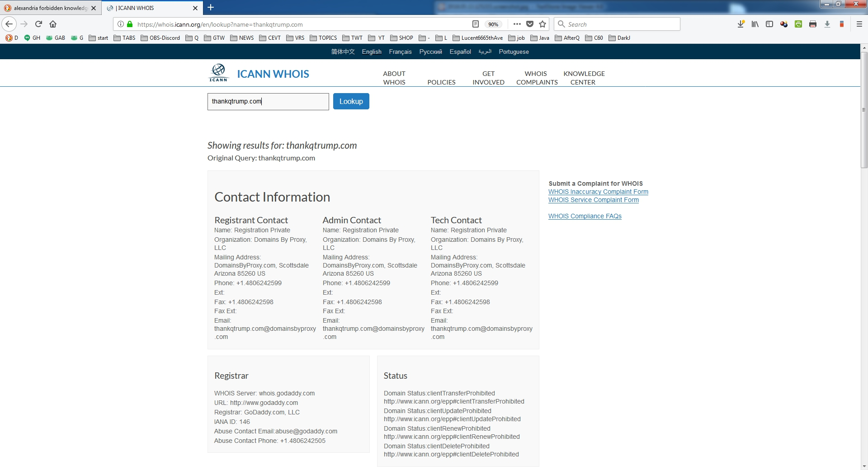Viewport: 868px width, 470px height.
Task: Reload the current page
Action: [x=38, y=24]
